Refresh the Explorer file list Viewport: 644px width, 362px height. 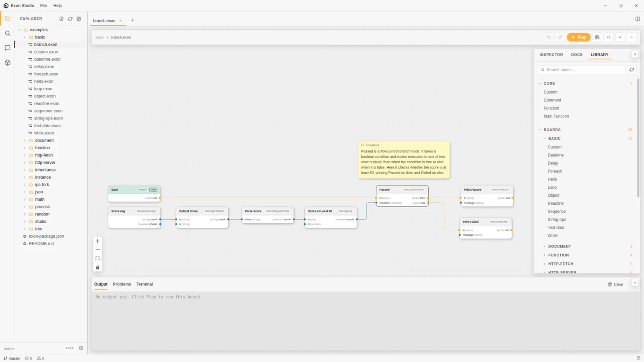click(x=70, y=19)
